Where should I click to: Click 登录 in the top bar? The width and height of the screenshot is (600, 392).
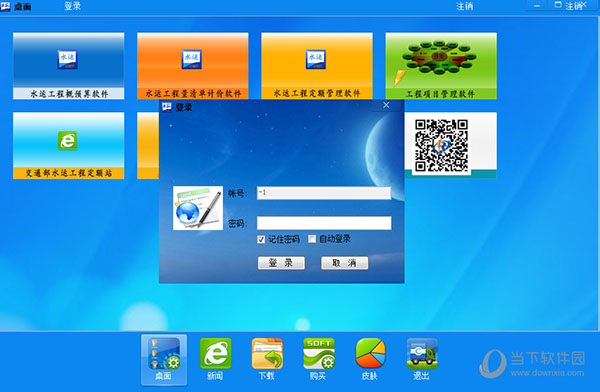pos(72,6)
